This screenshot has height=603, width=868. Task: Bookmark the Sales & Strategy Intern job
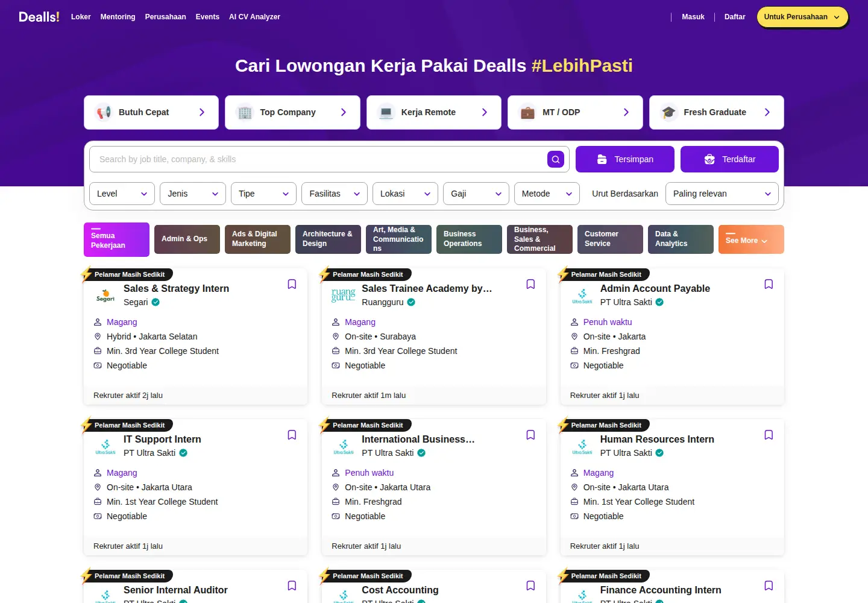(x=292, y=284)
